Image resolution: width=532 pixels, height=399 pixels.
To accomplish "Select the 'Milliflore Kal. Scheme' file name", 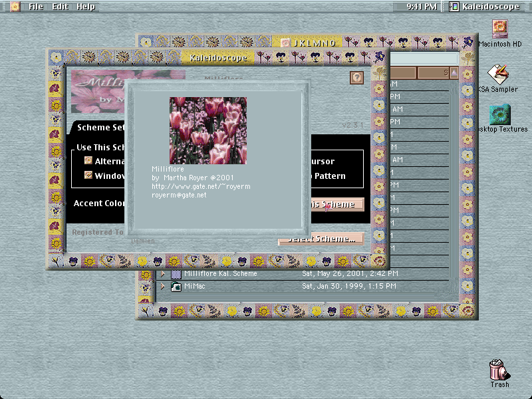I will [x=220, y=273].
